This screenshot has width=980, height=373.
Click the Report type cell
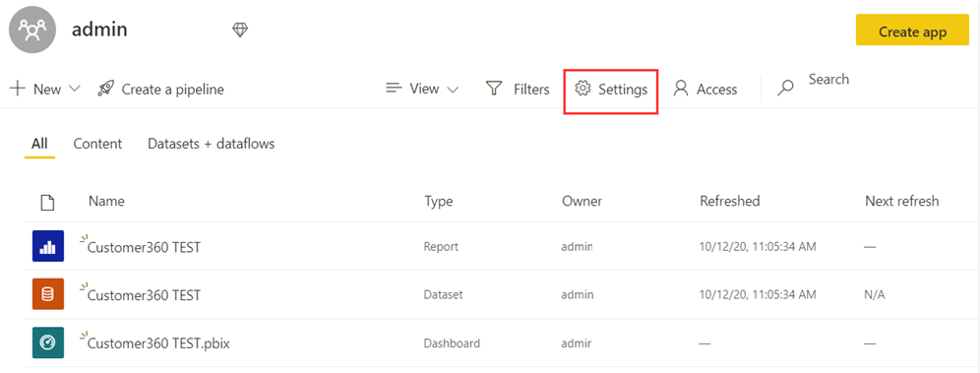tap(441, 247)
